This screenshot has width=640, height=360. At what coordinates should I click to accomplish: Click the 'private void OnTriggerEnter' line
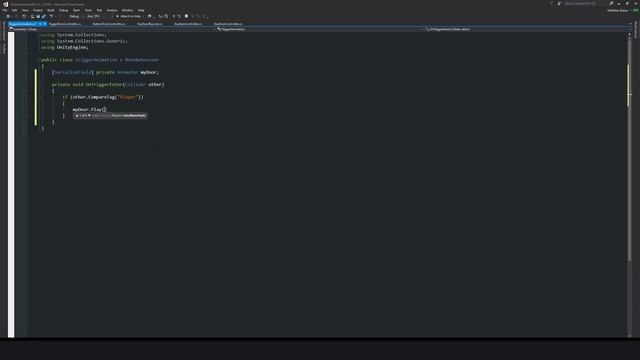coord(108,84)
